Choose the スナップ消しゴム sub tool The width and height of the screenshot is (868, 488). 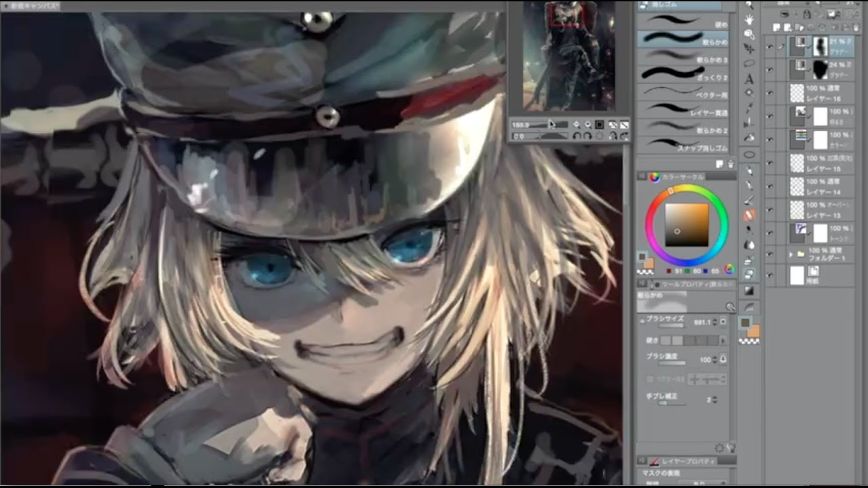tap(682, 144)
